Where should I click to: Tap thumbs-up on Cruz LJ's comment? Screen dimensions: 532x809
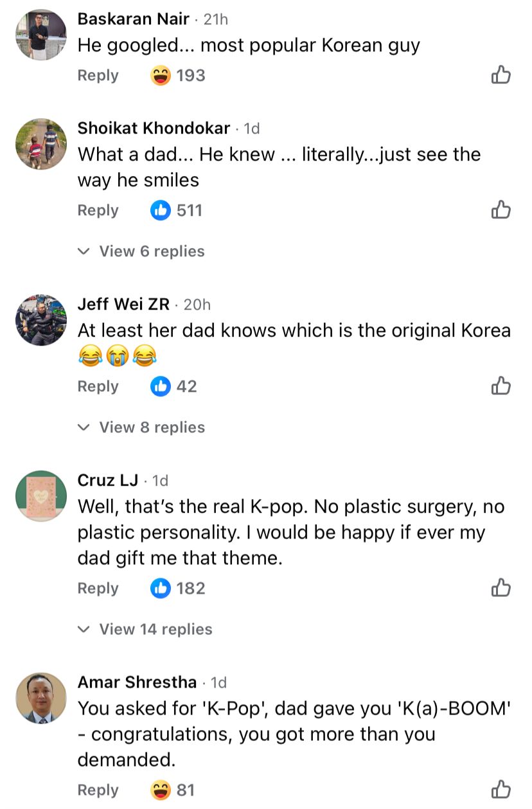pos(501,588)
